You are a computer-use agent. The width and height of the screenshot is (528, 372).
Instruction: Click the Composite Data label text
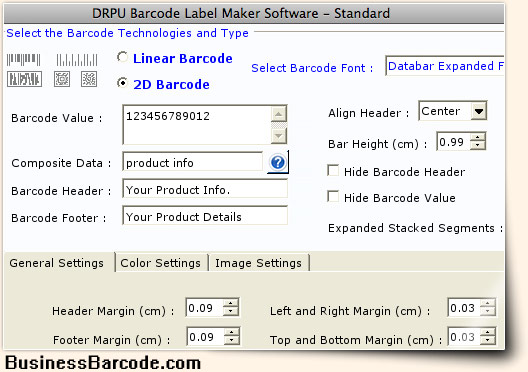(61, 163)
